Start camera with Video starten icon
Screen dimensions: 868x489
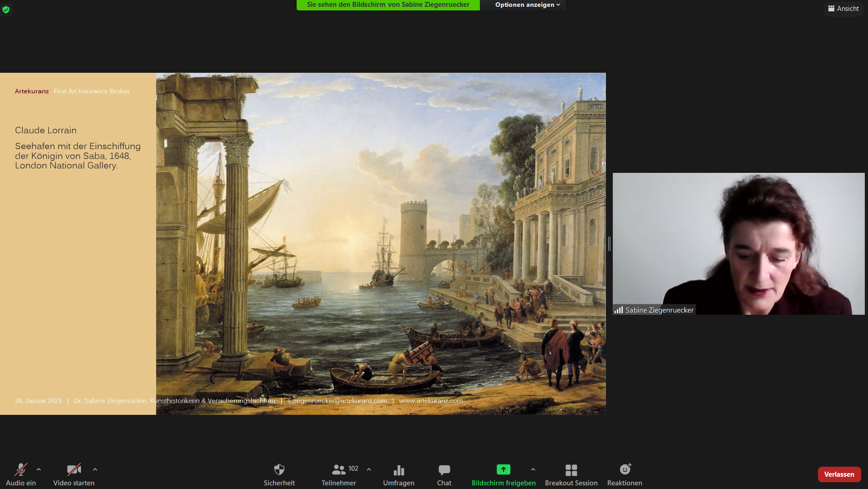(74, 469)
